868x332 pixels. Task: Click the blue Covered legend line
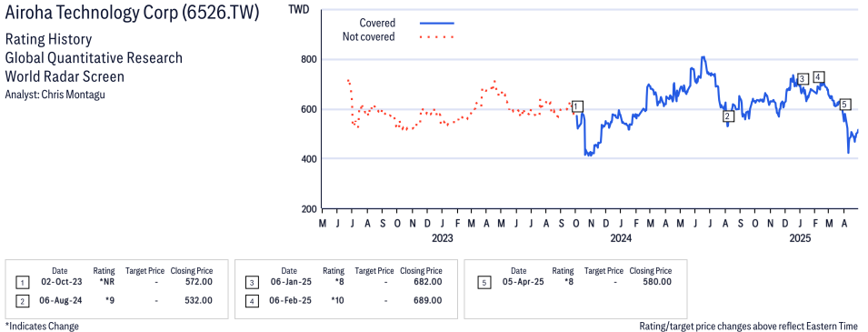click(437, 24)
